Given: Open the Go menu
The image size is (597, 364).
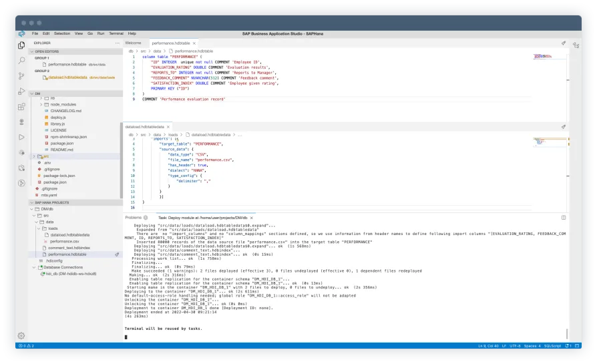Looking at the screenshot, I should pyautogui.click(x=90, y=33).
